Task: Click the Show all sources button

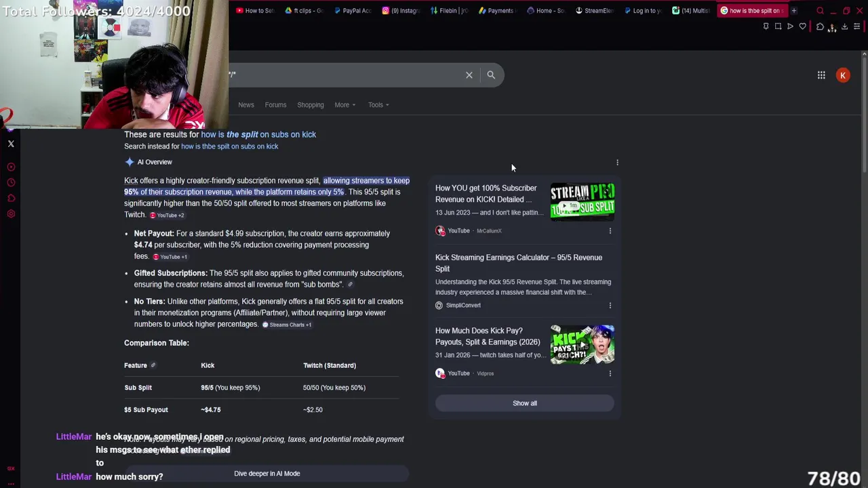Action: [524, 403]
